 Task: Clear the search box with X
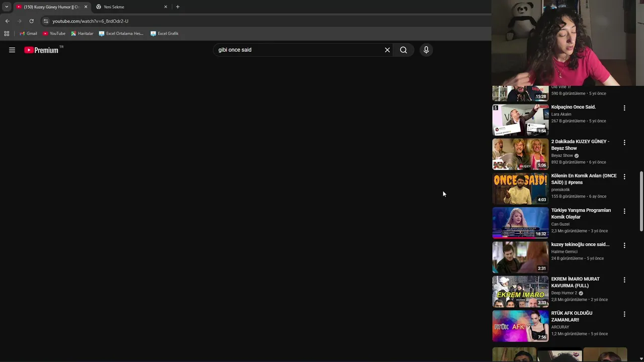387,50
